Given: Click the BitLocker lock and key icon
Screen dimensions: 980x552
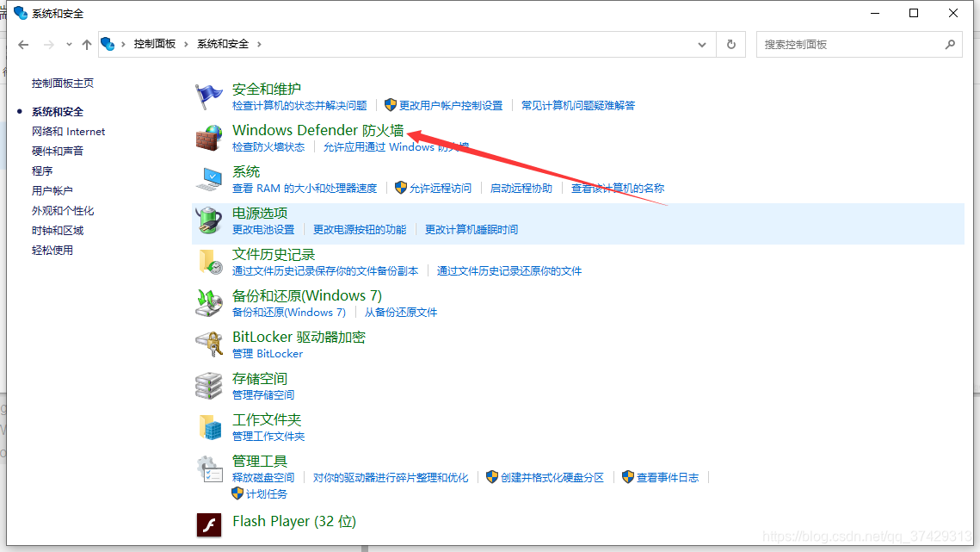Looking at the screenshot, I should tap(209, 344).
